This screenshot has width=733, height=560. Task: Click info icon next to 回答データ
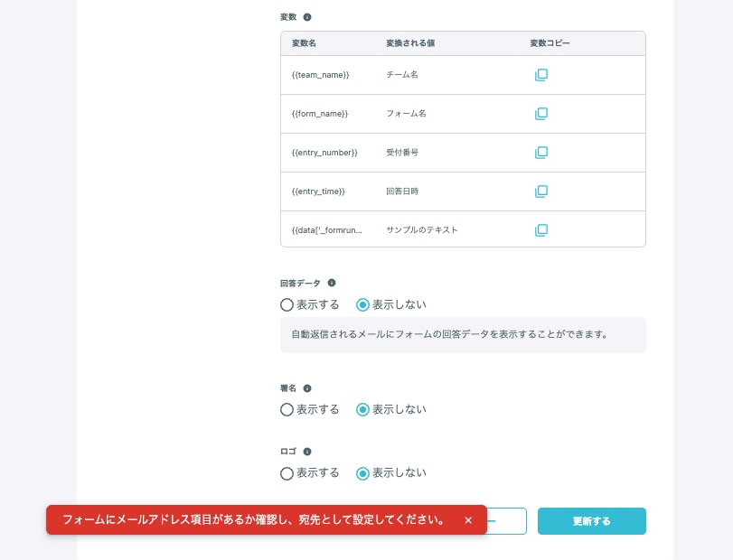(x=332, y=283)
